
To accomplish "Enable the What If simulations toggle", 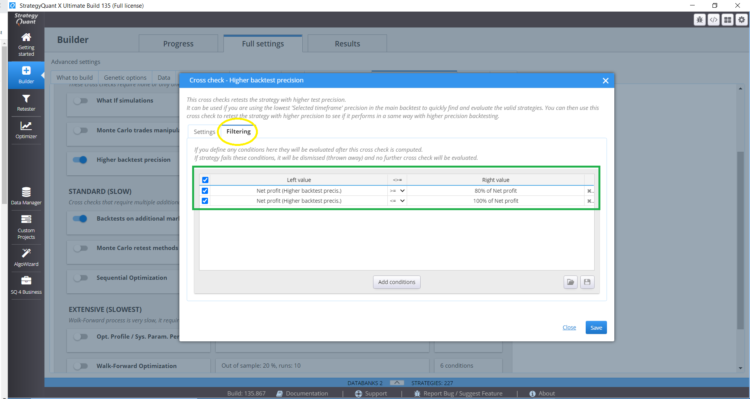I will click(80, 101).
